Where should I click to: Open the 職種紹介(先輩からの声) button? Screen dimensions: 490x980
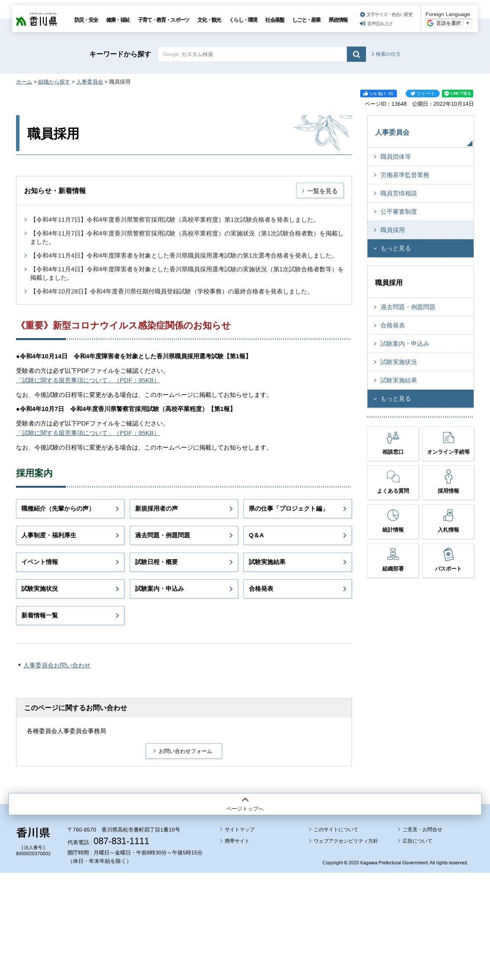tap(70, 509)
